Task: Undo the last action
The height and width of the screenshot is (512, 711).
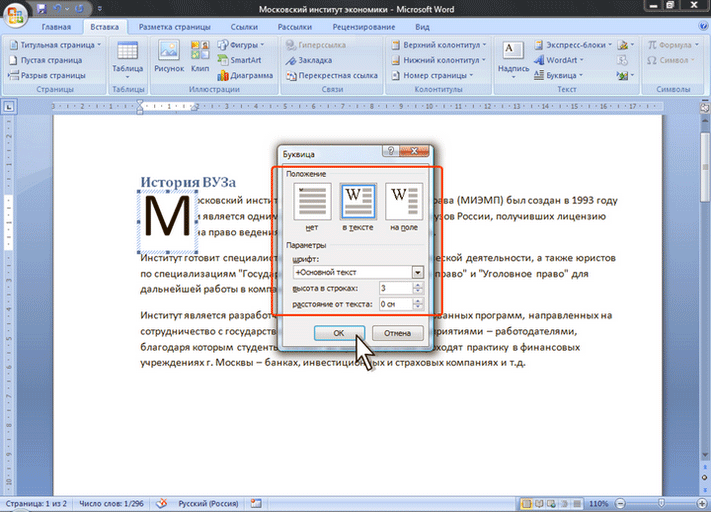Action: click(x=57, y=9)
